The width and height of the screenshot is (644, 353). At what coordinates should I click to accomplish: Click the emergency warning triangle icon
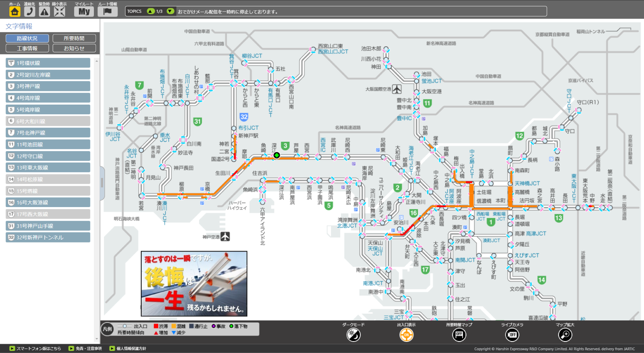tap(44, 11)
